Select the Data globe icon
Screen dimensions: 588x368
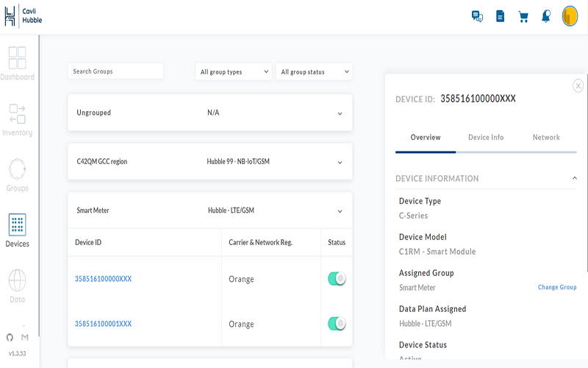(x=17, y=281)
